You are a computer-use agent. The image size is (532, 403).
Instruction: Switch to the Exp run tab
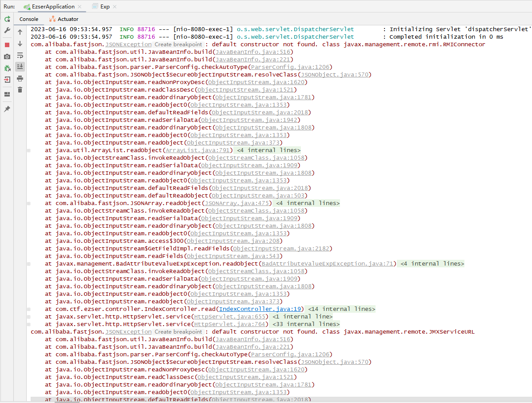tap(105, 7)
